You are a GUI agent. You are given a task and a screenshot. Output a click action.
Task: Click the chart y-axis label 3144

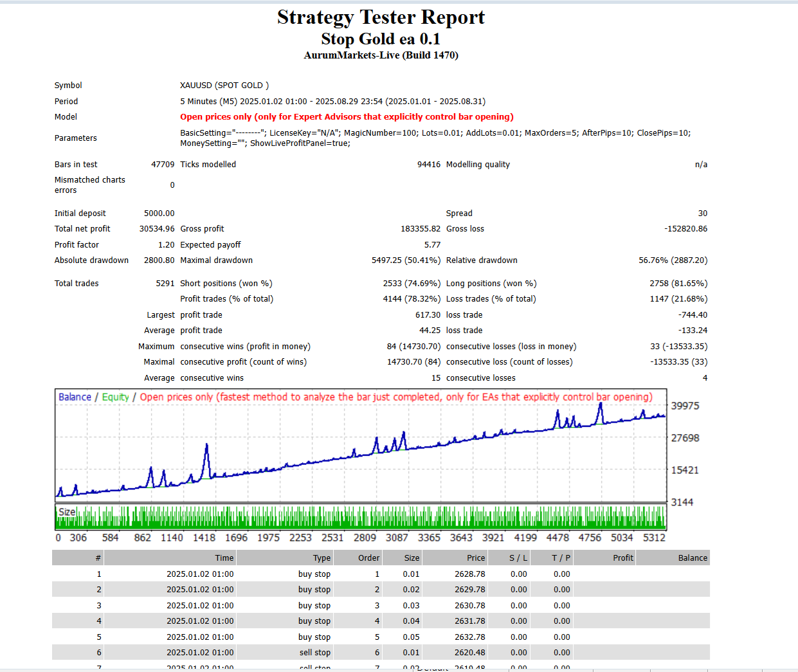pos(682,502)
